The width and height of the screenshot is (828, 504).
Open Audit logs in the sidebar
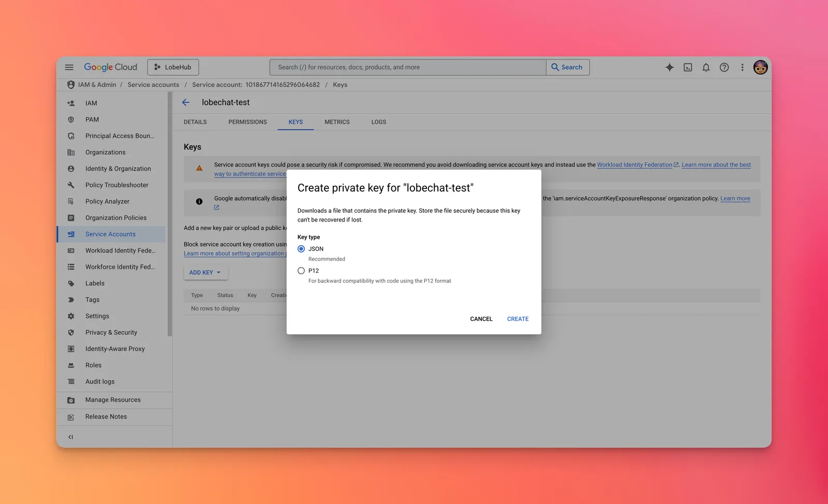[100, 381]
